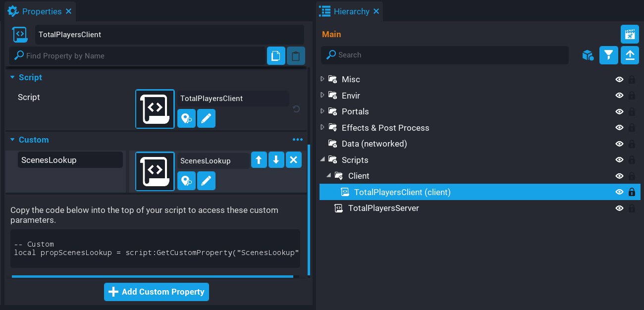Image resolution: width=644 pixels, height=310 pixels.
Task: Move ScenesLookup property up
Action: (259, 160)
